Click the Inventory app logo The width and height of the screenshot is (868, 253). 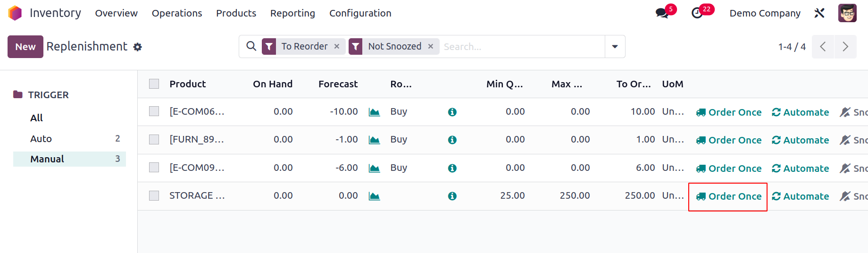click(15, 13)
